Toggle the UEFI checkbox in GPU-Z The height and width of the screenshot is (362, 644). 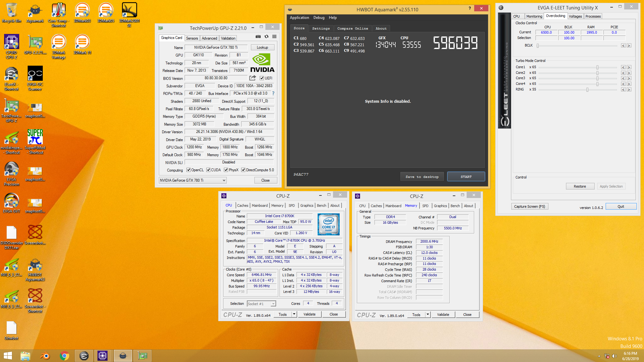[x=262, y=78]
